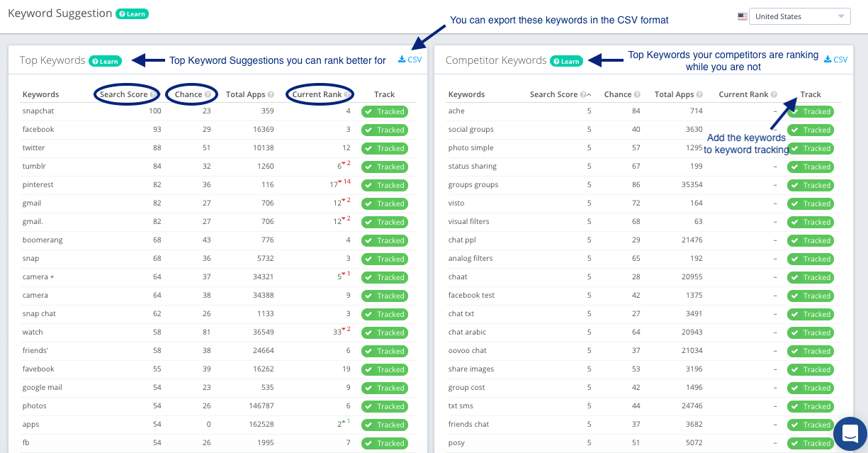Click help icon next to Top Keywords Chance

(208, 94)
